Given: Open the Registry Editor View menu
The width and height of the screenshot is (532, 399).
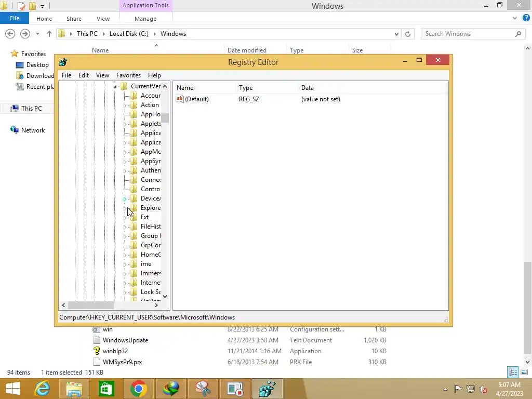Looking at the screenshot, I should pyautogui.click(x=102, y=75).
